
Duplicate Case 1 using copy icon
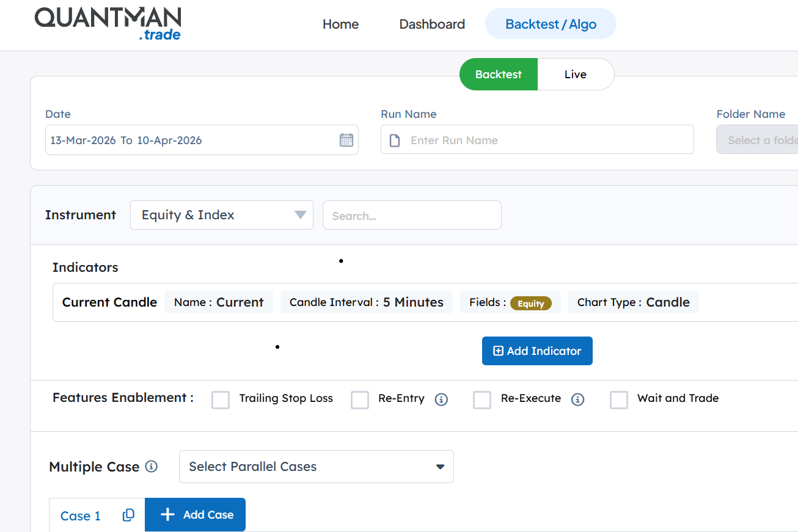coord(128,516)
